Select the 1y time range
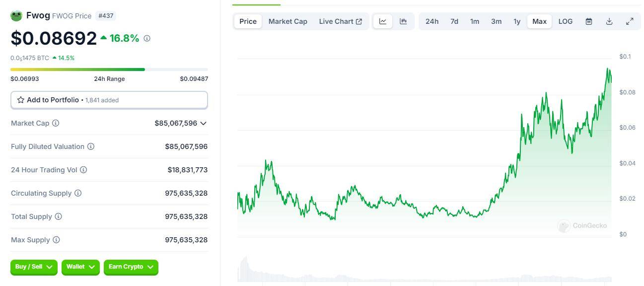The width and height of the screenshot is (644, 286). coord(517,21)
